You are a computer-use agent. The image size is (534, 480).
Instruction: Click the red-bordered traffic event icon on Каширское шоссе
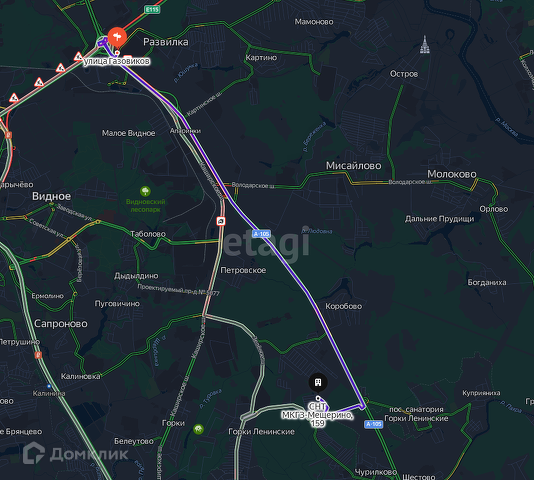[x=221, y=221]
